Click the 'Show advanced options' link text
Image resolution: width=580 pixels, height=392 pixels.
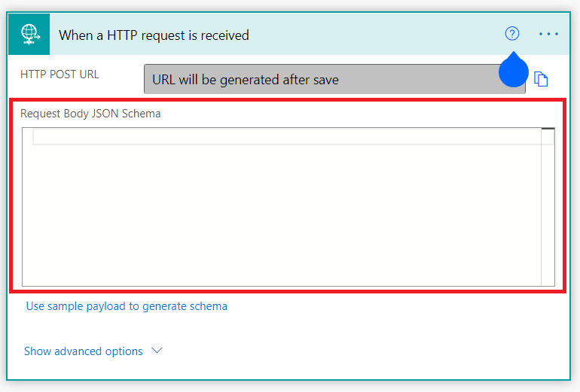click(83, 351)
